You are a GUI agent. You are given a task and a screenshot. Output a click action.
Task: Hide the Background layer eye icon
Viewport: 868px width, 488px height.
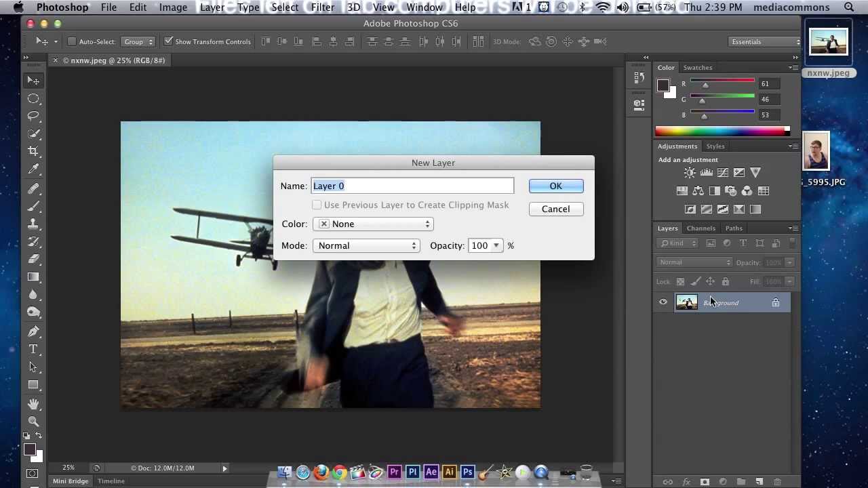pyautogui.click(x=663, y=302)
